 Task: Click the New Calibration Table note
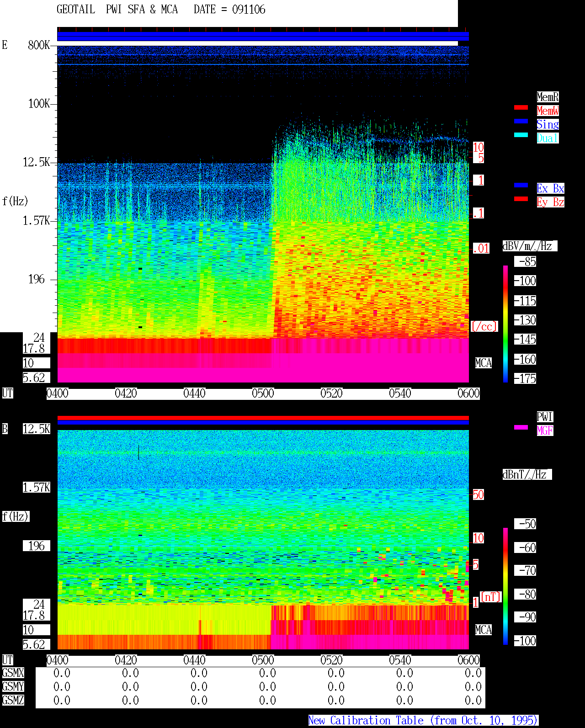423,720
